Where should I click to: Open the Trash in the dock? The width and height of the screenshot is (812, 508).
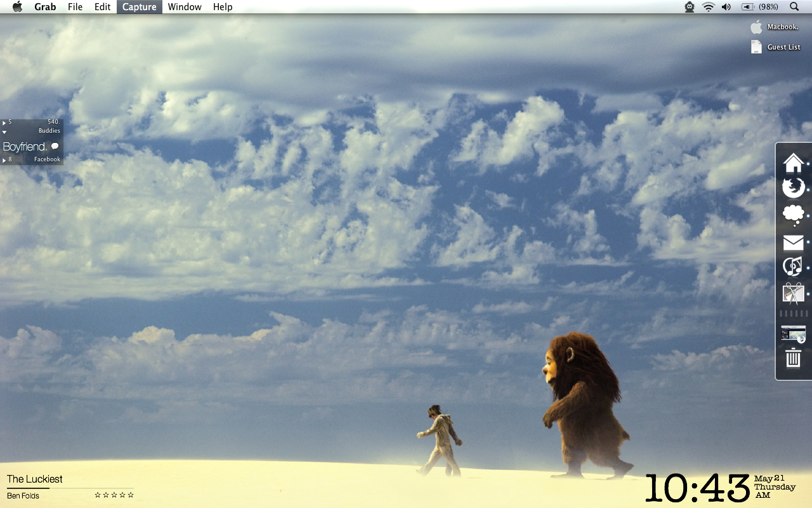[793, 358]
